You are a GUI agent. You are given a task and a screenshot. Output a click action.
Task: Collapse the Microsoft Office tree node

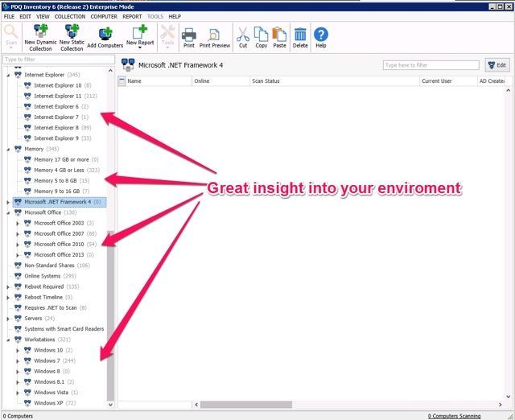(x=8, y=213)
